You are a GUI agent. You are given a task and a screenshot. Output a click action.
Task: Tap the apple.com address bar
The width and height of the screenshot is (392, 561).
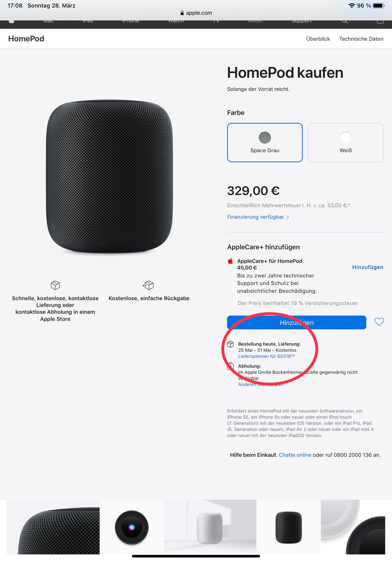click(x=196, y=13)
